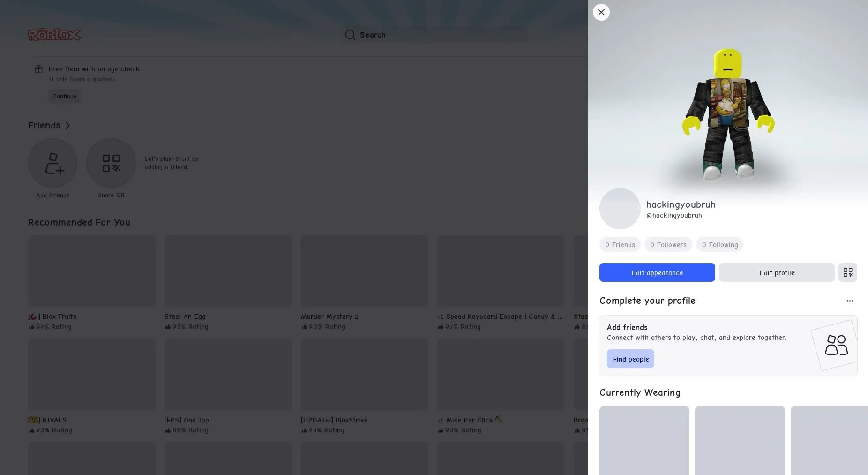The image size is (868, 475).
Task: Open the Share QR icon
Action: click(111, 163)
